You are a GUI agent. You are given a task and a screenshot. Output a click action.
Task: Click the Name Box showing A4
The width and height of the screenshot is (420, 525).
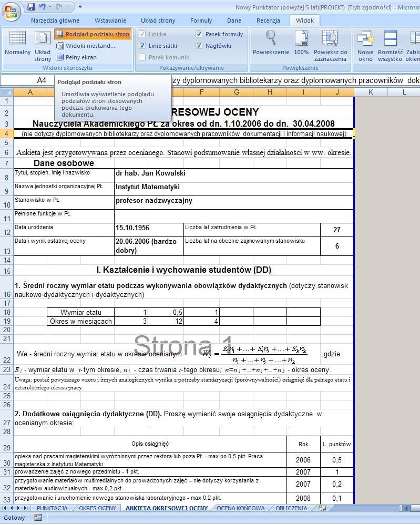[x=27, y=80]
